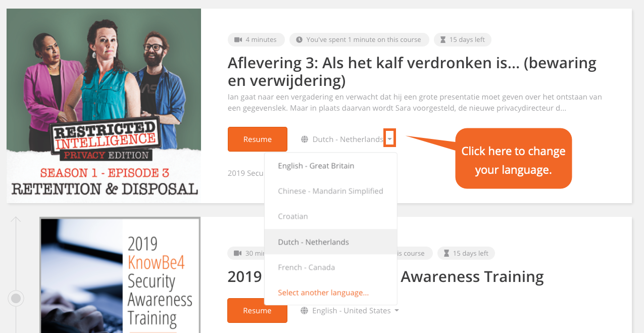Click the circular timeline marker on the left
Viewport: 644px width, 333px height.
(x=16, y=298)
